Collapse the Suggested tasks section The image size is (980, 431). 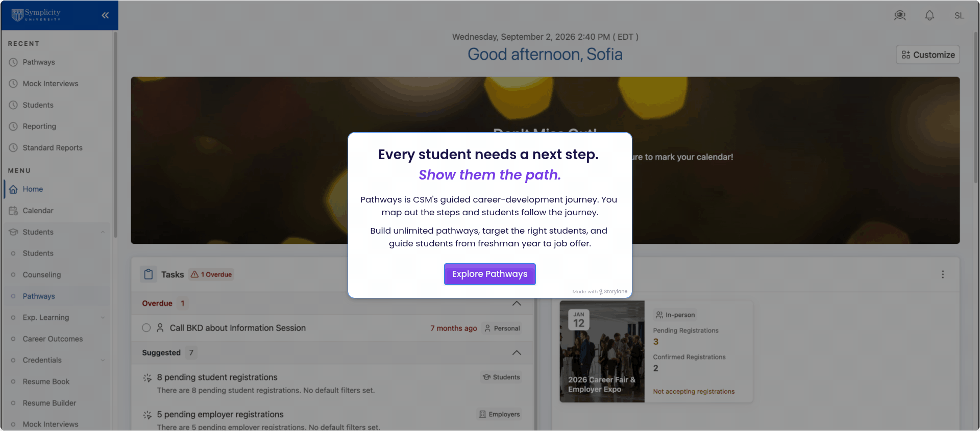(x=517, y=352)
